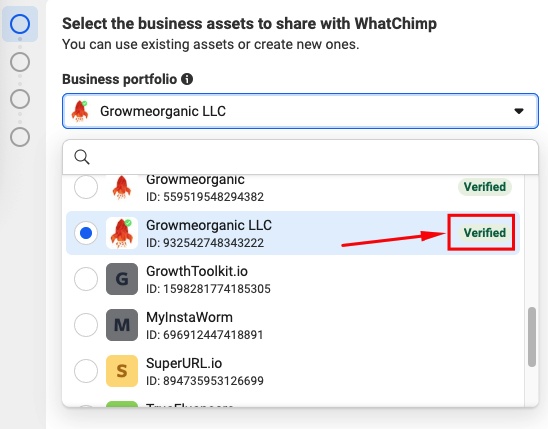
Task: Click the Business portfolio label
Action: pyautogui.click(x=120, y=79)
